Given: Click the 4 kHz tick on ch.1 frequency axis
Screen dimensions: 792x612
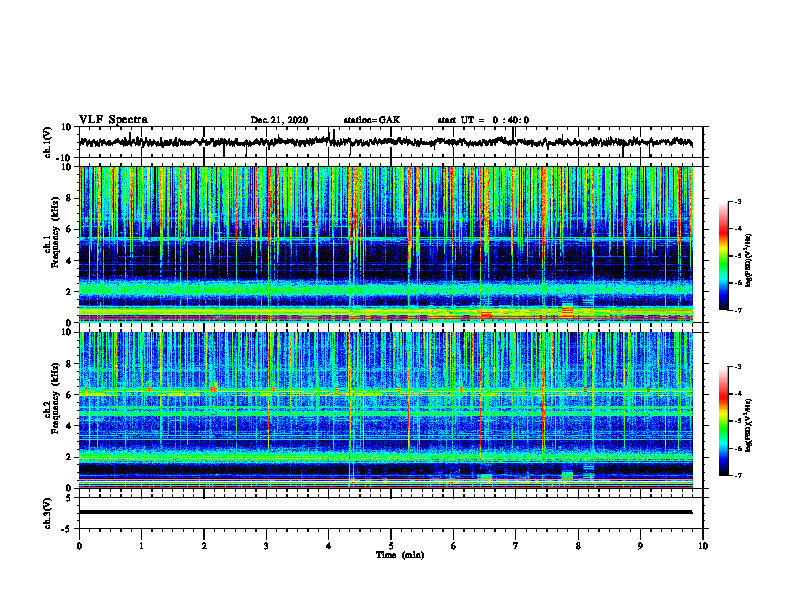Looking at the screenshot, I should [70, 261].
